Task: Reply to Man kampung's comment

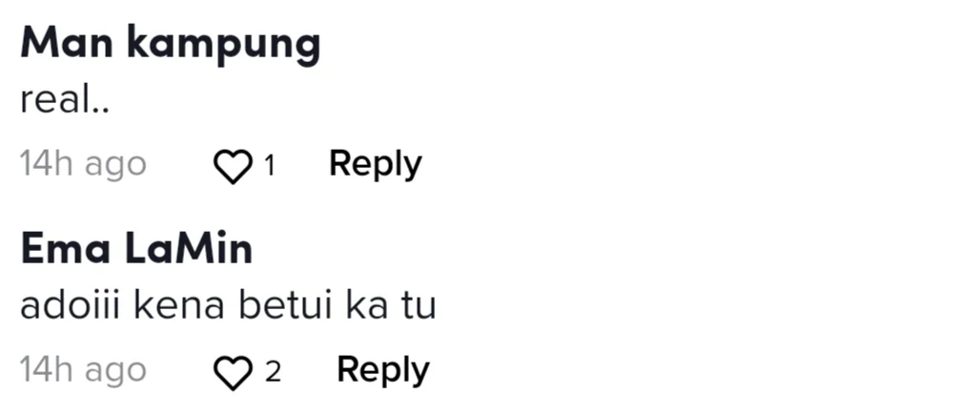Action: (x=376, y=166)
